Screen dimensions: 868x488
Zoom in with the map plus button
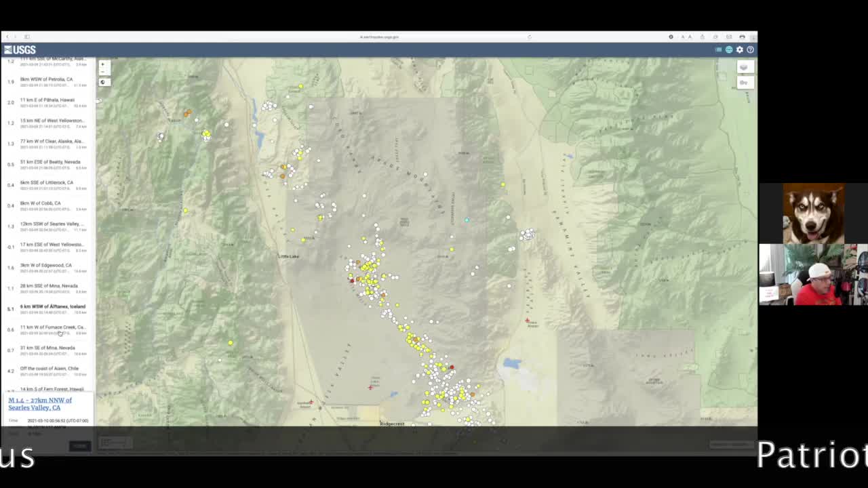[x=103, y=64]
